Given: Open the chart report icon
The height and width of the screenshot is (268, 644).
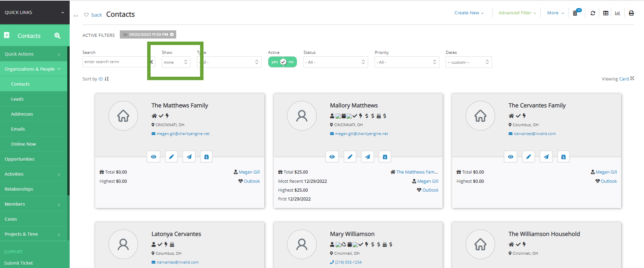Looking at the screenshot, I should click(617, 13).
